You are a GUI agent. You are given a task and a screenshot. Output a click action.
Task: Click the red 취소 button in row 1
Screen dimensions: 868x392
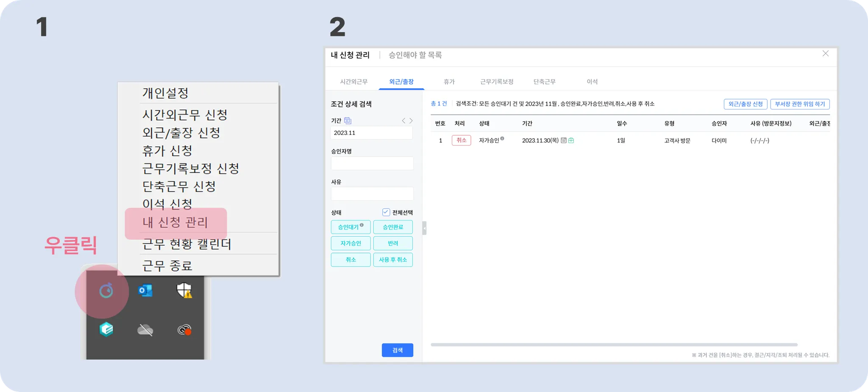[461, 140]
